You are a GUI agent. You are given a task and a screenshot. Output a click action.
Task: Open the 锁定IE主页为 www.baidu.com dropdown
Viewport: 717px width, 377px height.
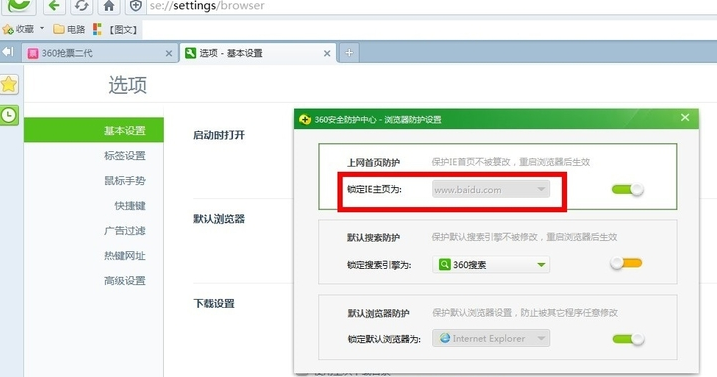[491, 189]
